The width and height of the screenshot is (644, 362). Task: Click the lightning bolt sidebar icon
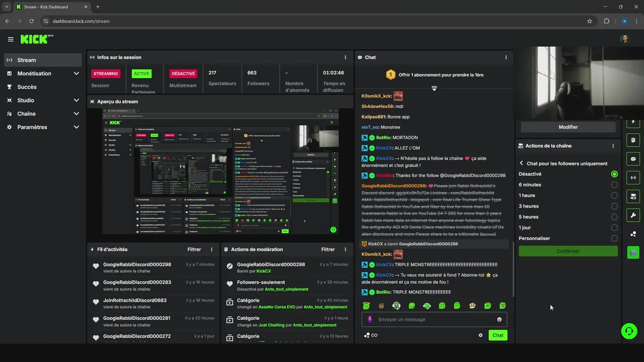(633, 122)
